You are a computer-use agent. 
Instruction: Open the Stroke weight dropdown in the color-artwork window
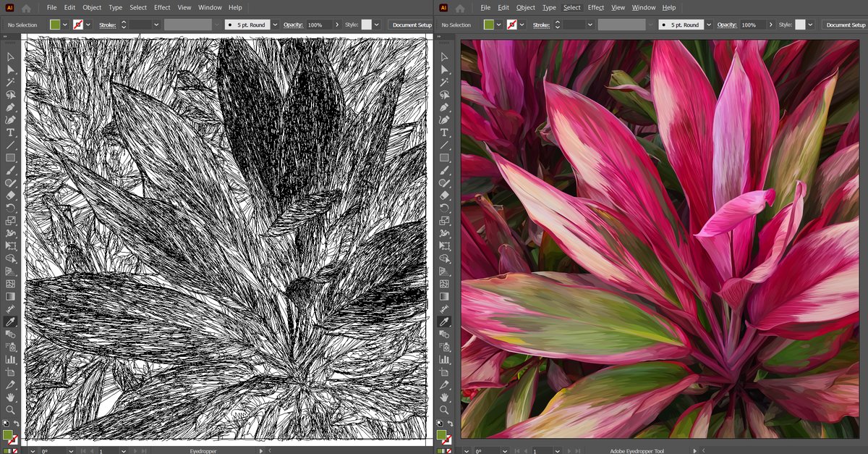click(x=590, y=25)
